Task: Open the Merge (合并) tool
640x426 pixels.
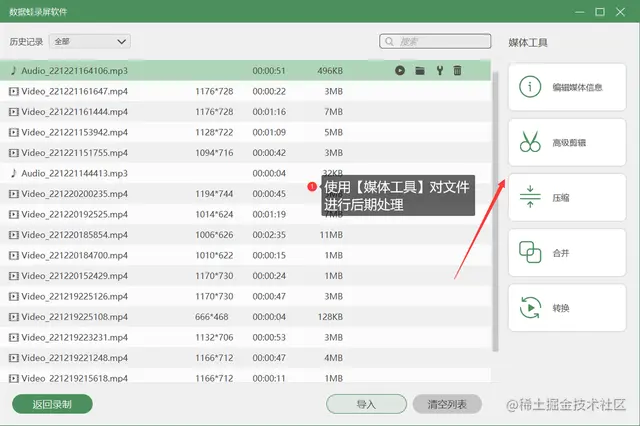Action: [567, 253]
